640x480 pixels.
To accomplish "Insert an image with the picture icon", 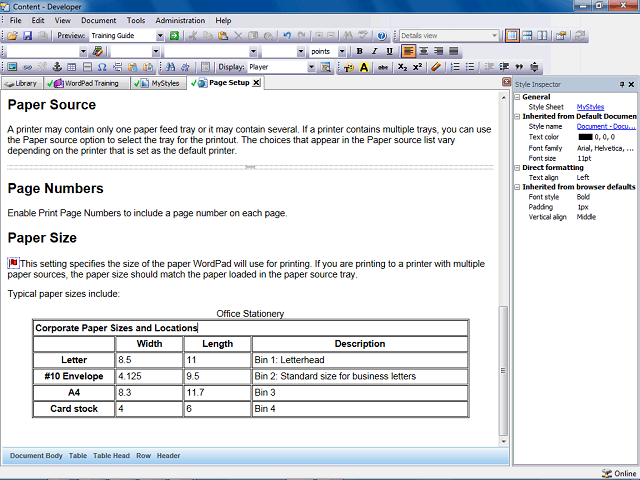I will [12, 67].
